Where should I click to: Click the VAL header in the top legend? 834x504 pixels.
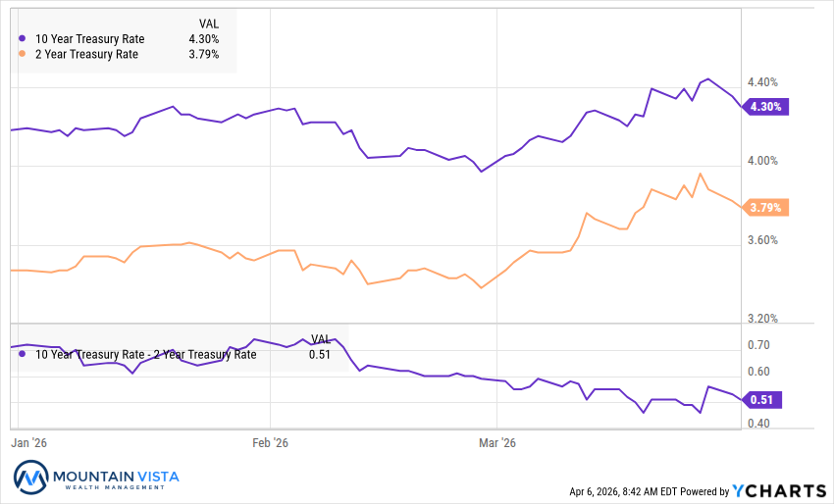(x=208, y=23)
